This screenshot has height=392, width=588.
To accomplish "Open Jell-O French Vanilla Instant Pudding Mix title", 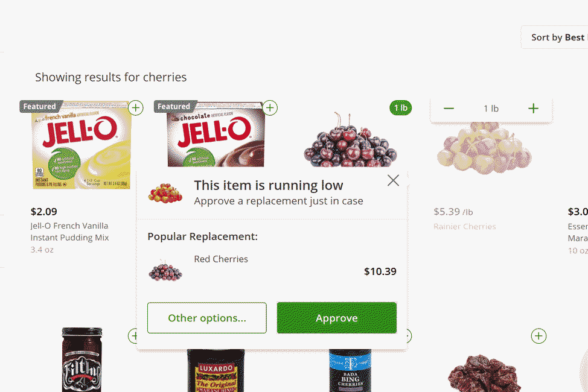I will tap(69, 232).
